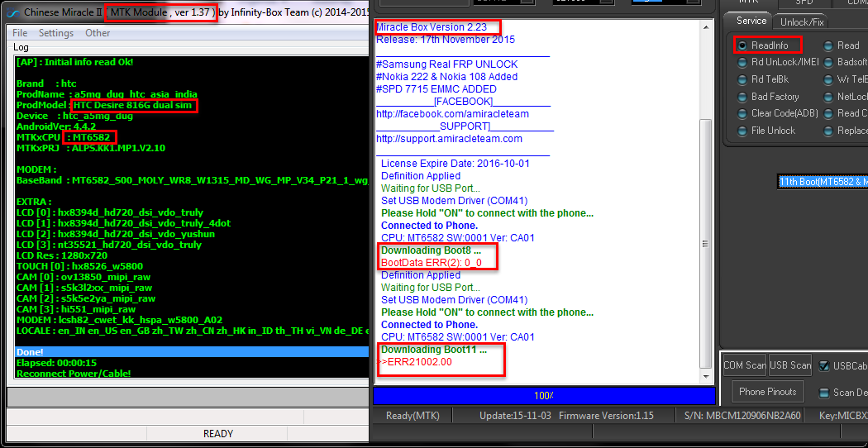The width and height of the screenshot is (868, 448).
Task: Click the CAM [3] : hi551_mipi_raw line
Action: [x=76, y=310]
